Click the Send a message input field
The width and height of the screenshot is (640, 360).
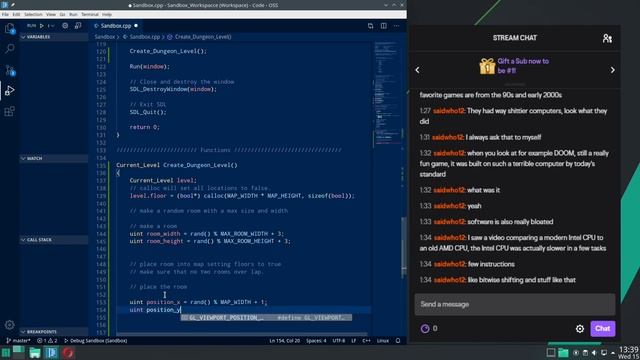515,304
